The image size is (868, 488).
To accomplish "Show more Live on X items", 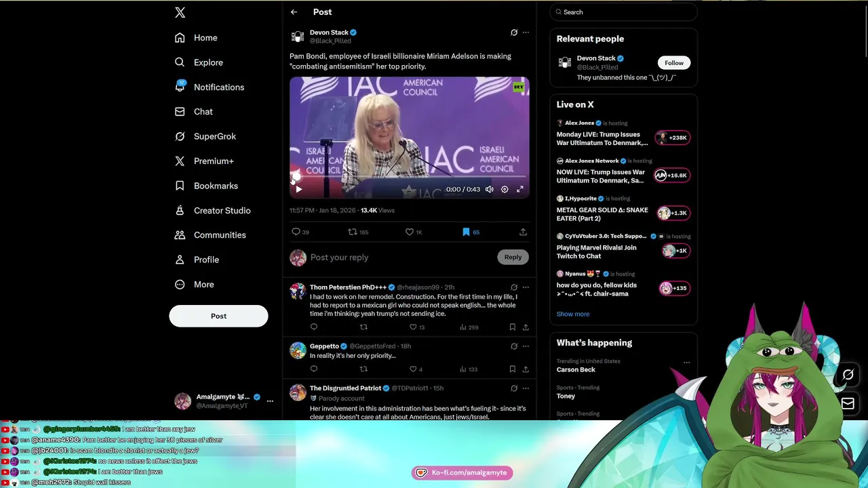I will [x=573, y=314].
